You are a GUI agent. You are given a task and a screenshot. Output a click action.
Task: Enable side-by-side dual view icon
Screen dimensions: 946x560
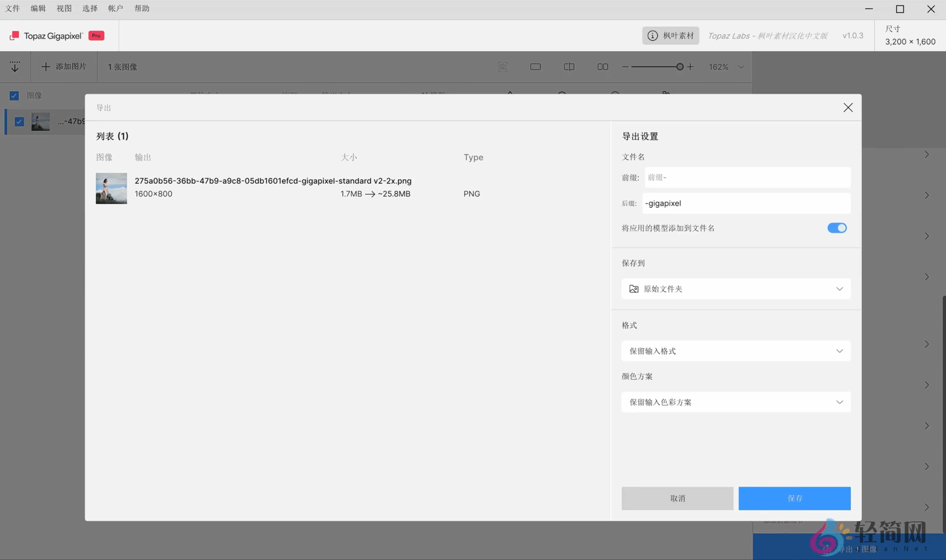pyautogui.click(x=602, y=66)
